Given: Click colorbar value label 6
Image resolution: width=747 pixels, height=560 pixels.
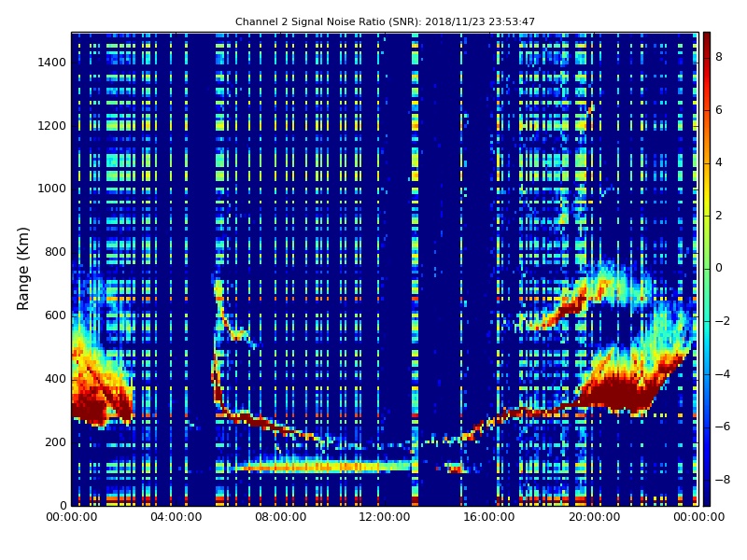Looking at the screenshot, I should pos(719,110).
